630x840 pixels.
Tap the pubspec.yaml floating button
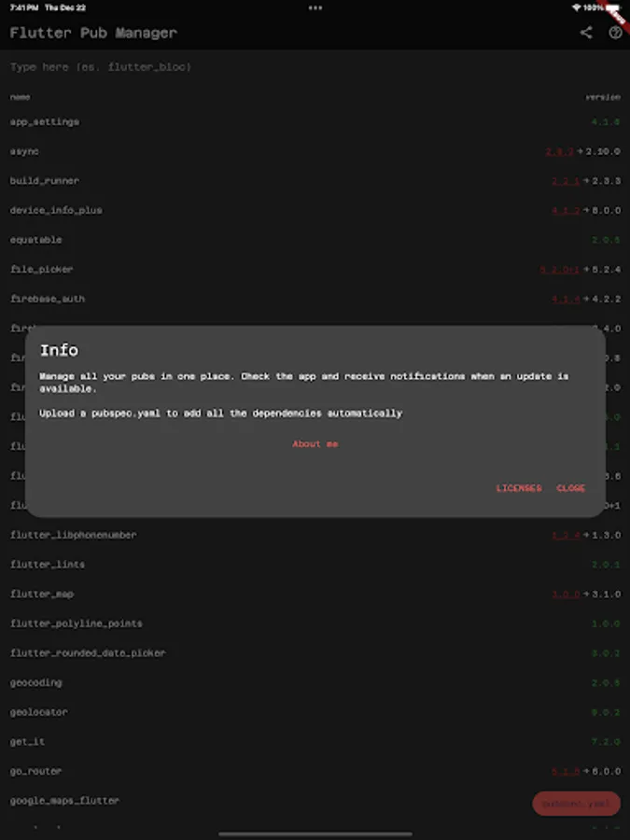(x=577, y=804)
